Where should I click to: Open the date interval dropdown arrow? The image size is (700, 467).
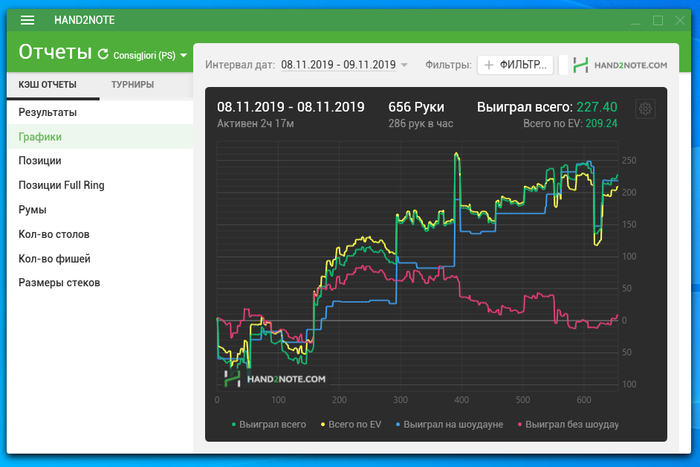click(404, 65)
